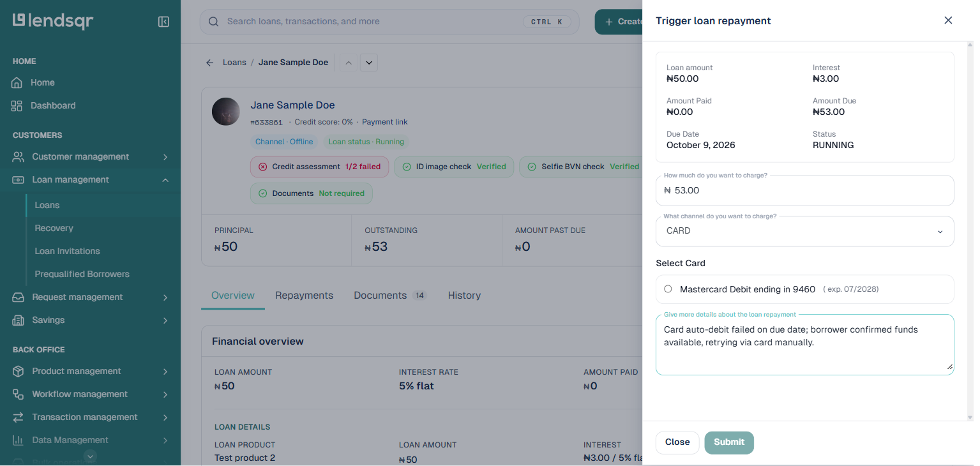Switch to the History tab
The image size is (980, 466).
464,296
